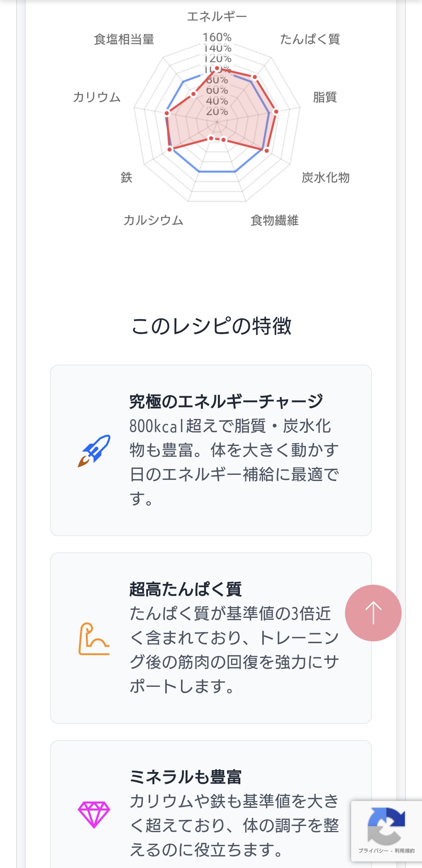This screenshot has height=868, width=422.
Task: Click the カリウム axis label
Action: point(97,97)
